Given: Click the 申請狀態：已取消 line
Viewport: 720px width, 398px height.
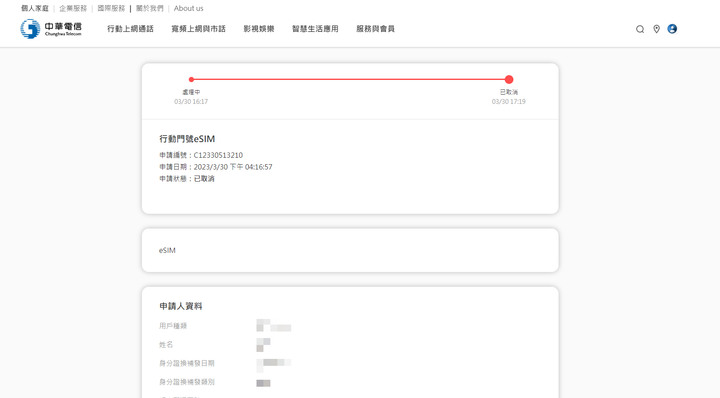Looking at the screenshot, I should [x=187, y=179].
